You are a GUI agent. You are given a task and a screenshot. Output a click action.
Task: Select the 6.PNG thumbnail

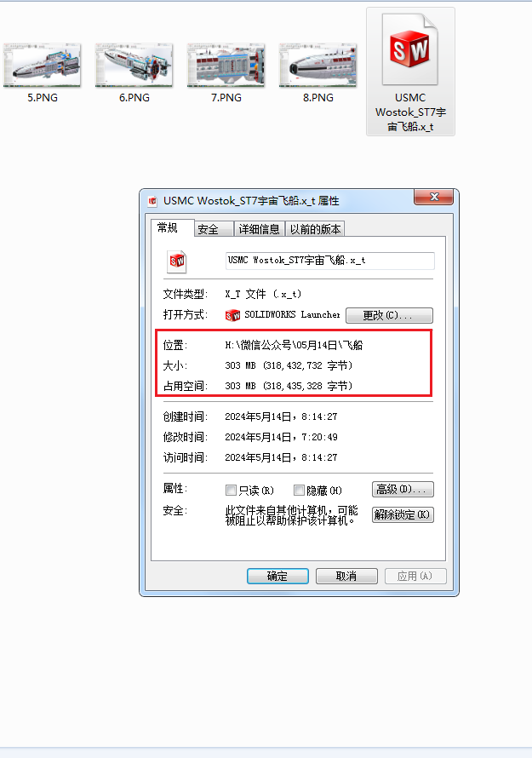point(134,66)
